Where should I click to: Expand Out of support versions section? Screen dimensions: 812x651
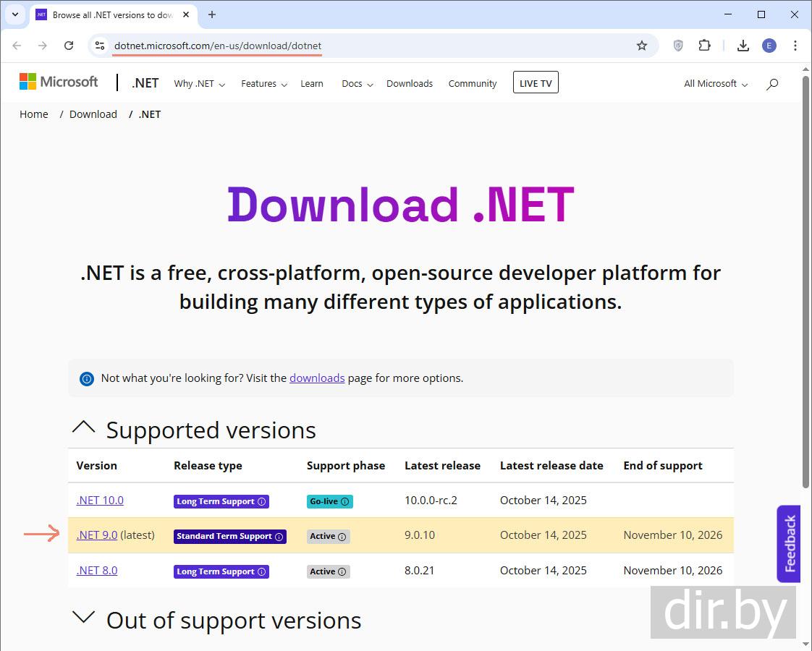(84, 619)
